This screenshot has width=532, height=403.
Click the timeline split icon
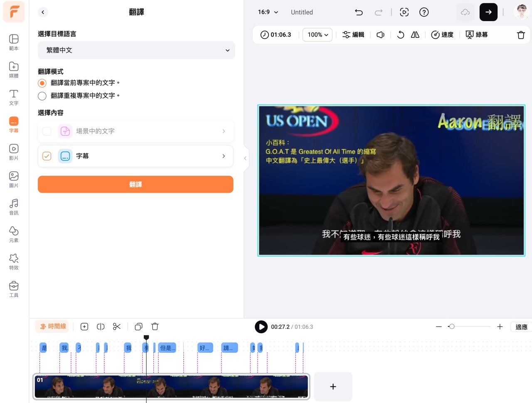click(101, 327)
